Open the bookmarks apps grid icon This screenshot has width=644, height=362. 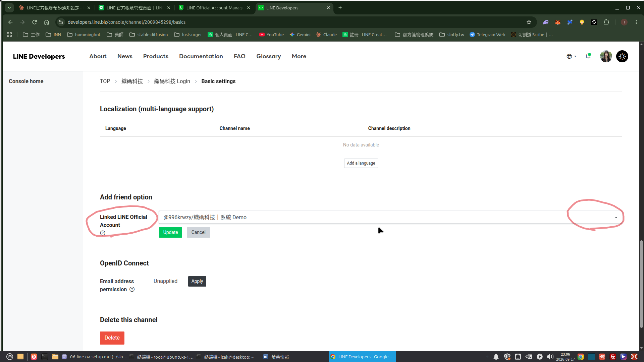[x=9, y=35]
